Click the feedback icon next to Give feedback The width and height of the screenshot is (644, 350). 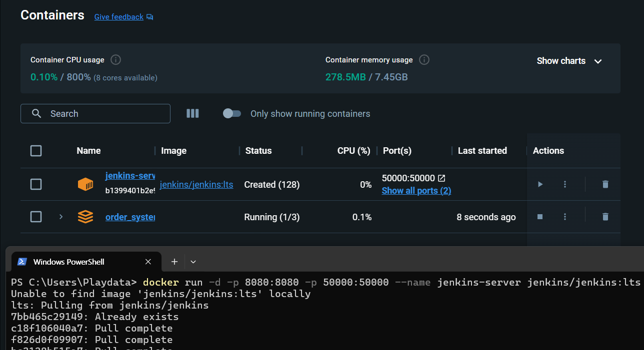tap(149, 17)
